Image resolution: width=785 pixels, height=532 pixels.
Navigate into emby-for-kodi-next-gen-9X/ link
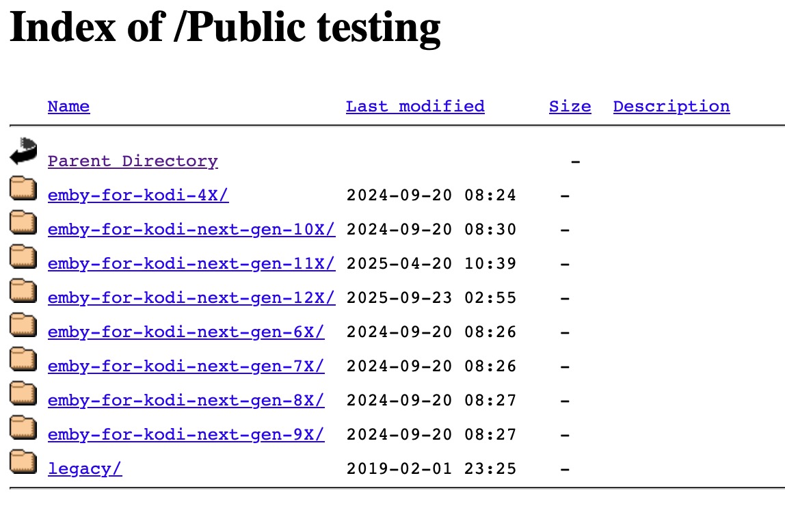pyautogui.click(x=186, y=435)
